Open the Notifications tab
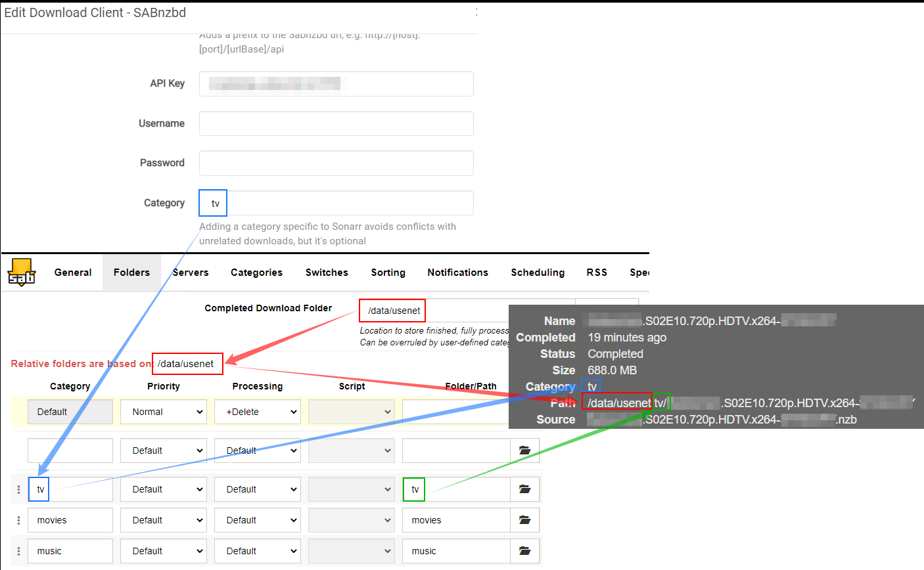 point(457,273)
